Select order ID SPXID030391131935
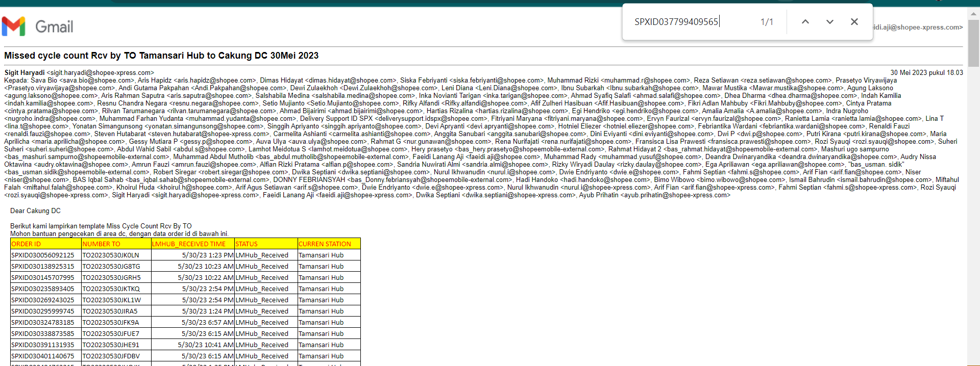 pos(43,345)
